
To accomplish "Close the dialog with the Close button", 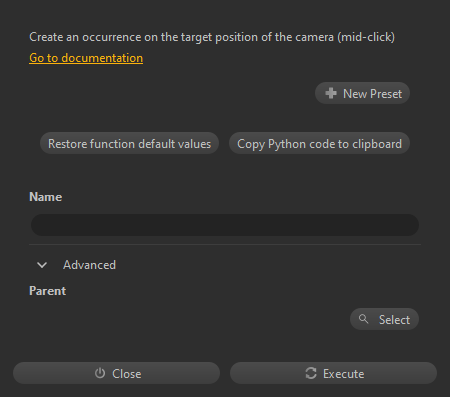I will tap(116, 373).
